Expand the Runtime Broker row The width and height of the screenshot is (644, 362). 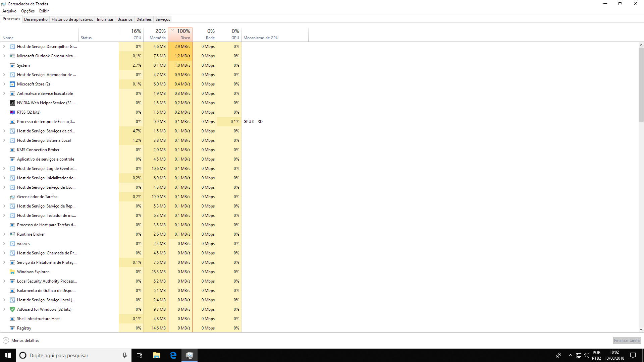point(4,234)
